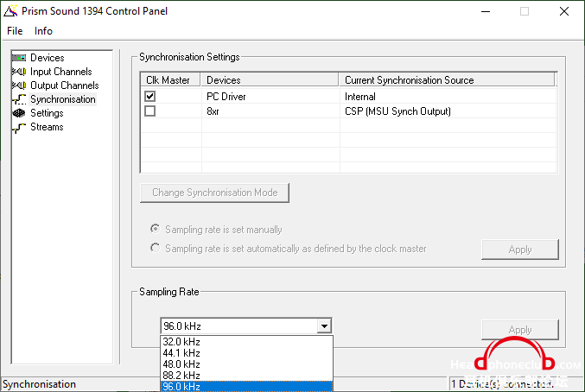Open the Input Channels page

click(x=60, y=72)
